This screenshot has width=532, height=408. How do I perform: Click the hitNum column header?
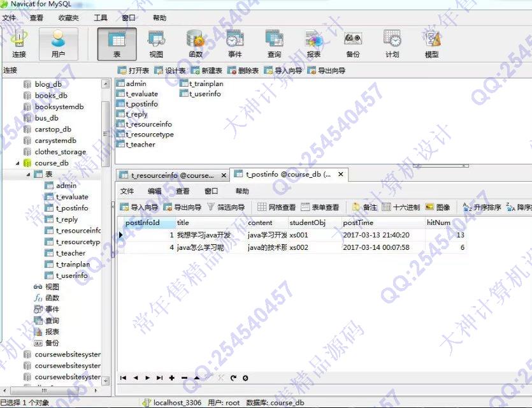(445, 222)
